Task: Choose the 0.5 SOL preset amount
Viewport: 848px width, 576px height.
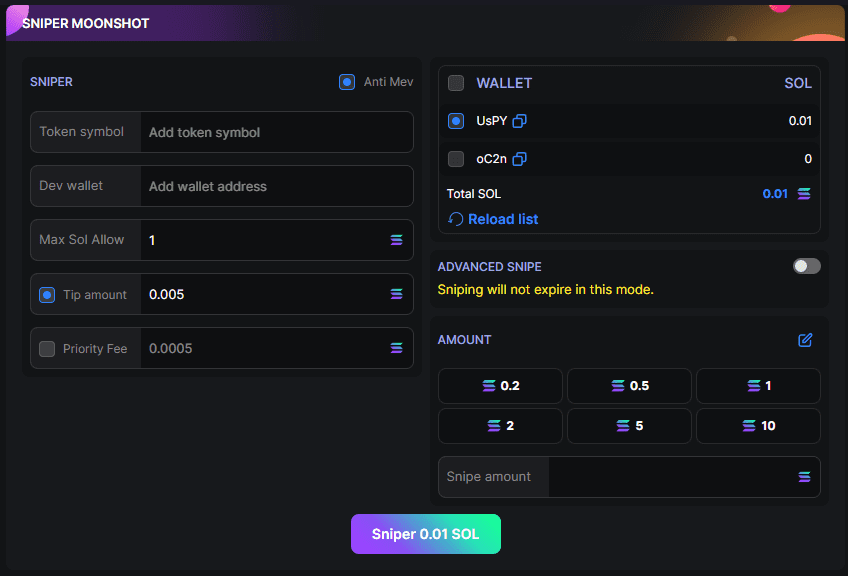Action: click(x=629, y=386)
